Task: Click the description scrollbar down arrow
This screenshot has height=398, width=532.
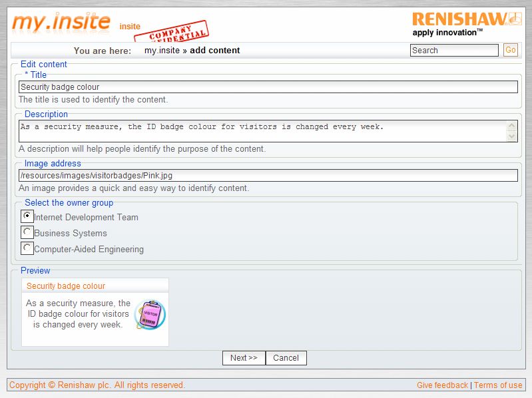Action: pos(511,136)
